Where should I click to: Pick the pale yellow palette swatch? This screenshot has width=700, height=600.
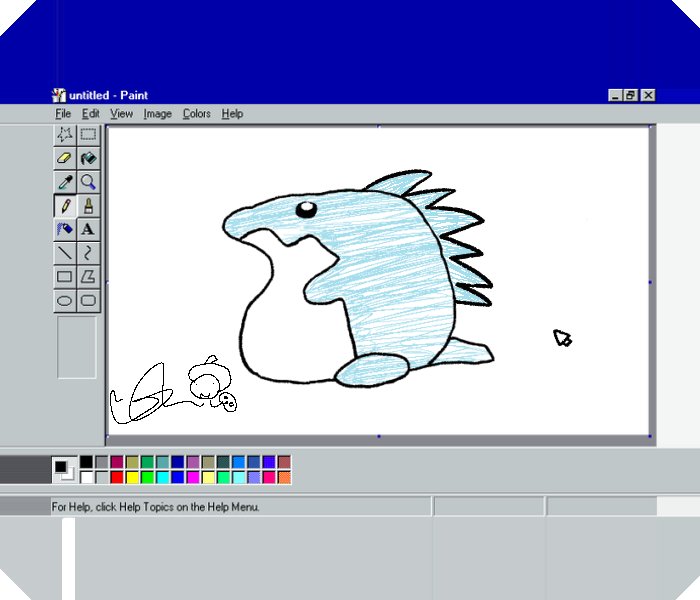point(208,477)
